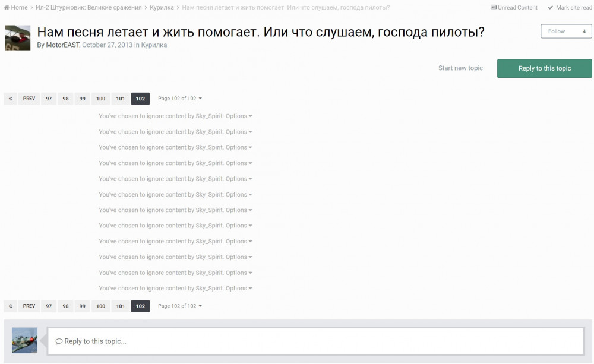Open MotorEAST author avatar thumbnail
This screenshot has width=594, height=364.
pyautogui.click(x=17, y=38)
